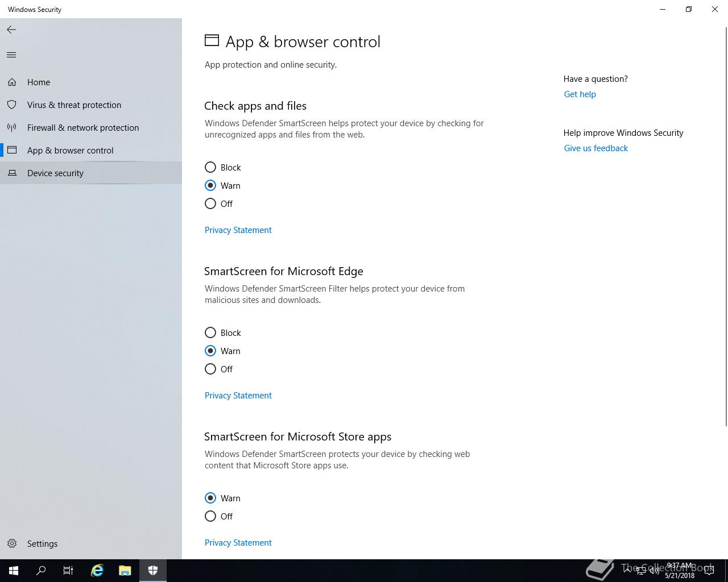Open the Windows Start menu

click(14, 571)
